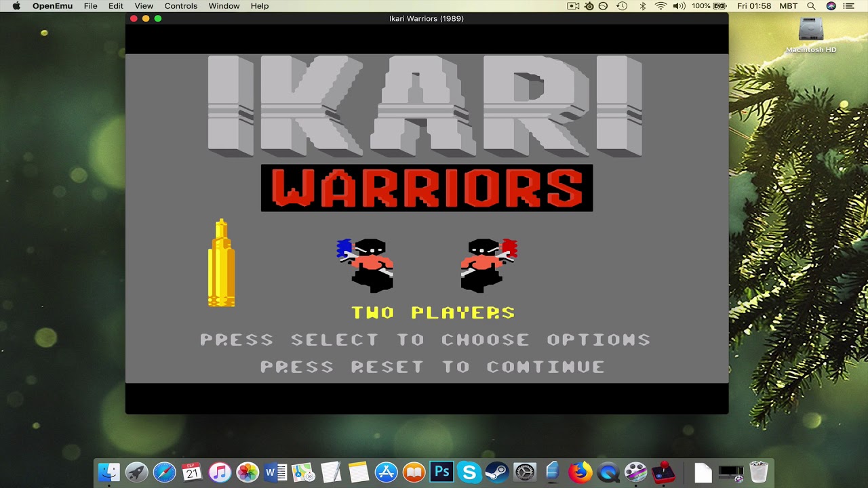Launch Steam from the dock
This screenshot has width=868, height=488.
497,472
